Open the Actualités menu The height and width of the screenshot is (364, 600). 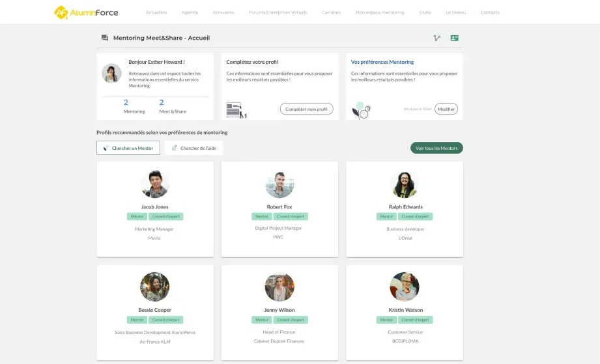(x=156, y=12)
